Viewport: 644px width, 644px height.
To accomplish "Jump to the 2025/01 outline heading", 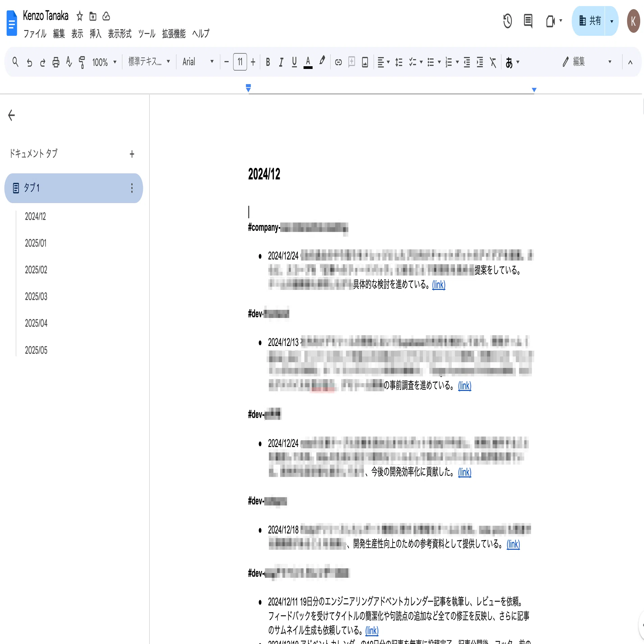I will 35,243.
